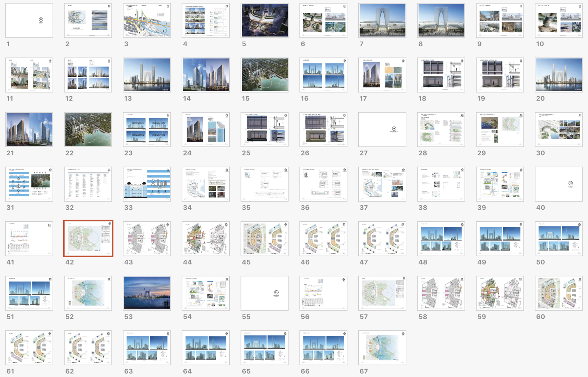Screen dimensions: 588x377
Task: Select page 32 text columns
Action: [x=88, y=184]
